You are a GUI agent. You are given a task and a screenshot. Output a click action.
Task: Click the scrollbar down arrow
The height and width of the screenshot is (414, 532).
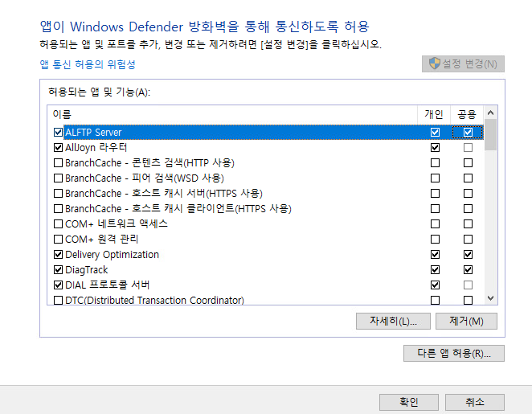click(490, 298)
